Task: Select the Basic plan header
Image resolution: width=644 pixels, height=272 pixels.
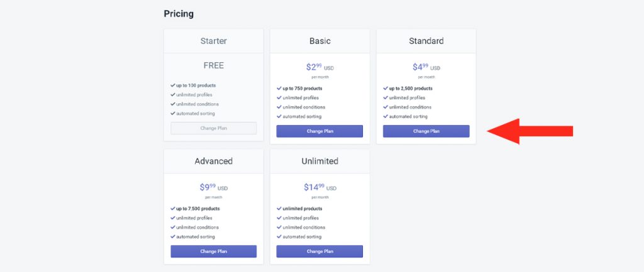Action: point(319,41)
